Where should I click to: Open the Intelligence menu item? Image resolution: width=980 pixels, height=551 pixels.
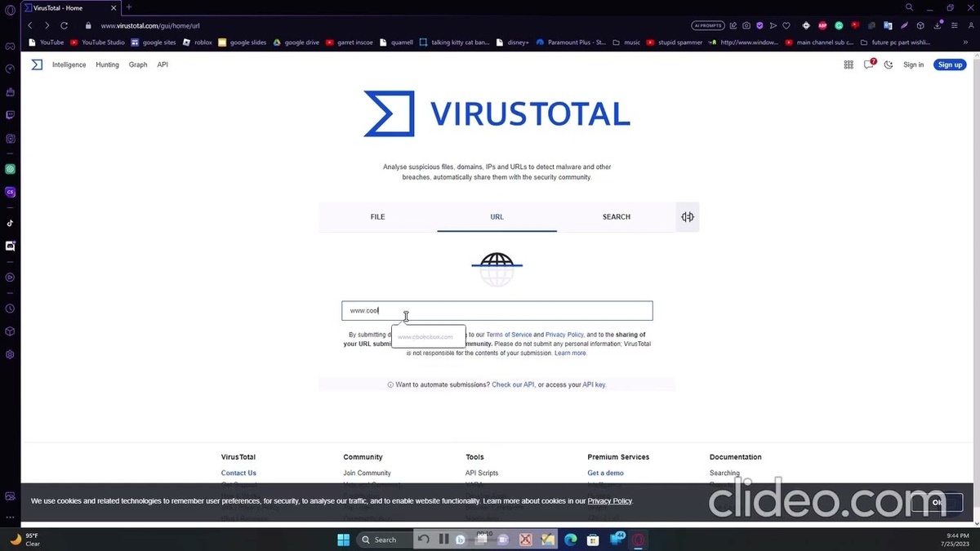pos(69,64)
